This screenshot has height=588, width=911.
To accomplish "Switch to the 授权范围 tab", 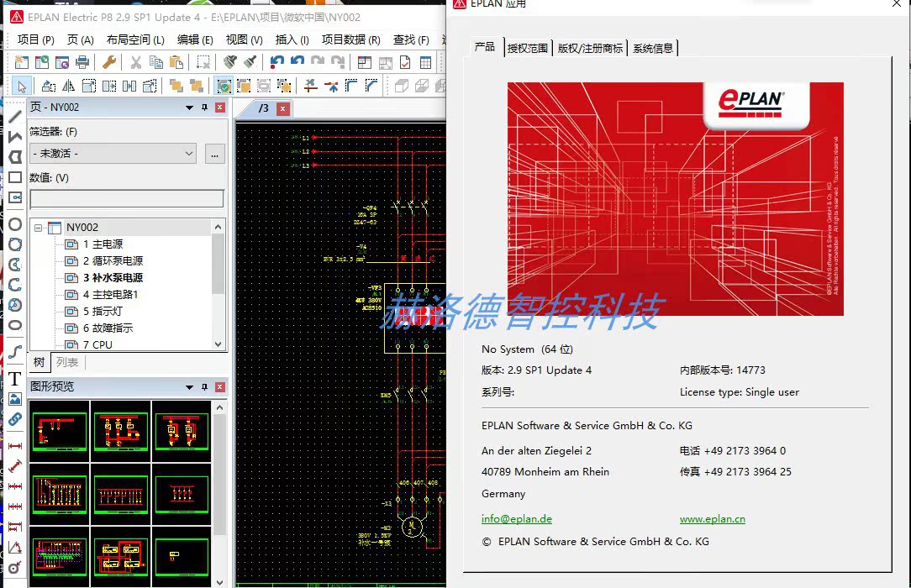I will click(x=528, y=48).
